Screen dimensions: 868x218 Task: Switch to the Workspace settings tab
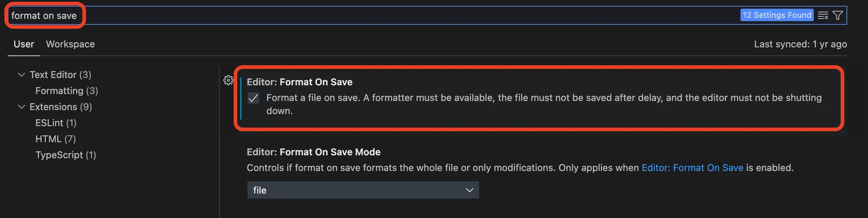click(x=70, y=44)
